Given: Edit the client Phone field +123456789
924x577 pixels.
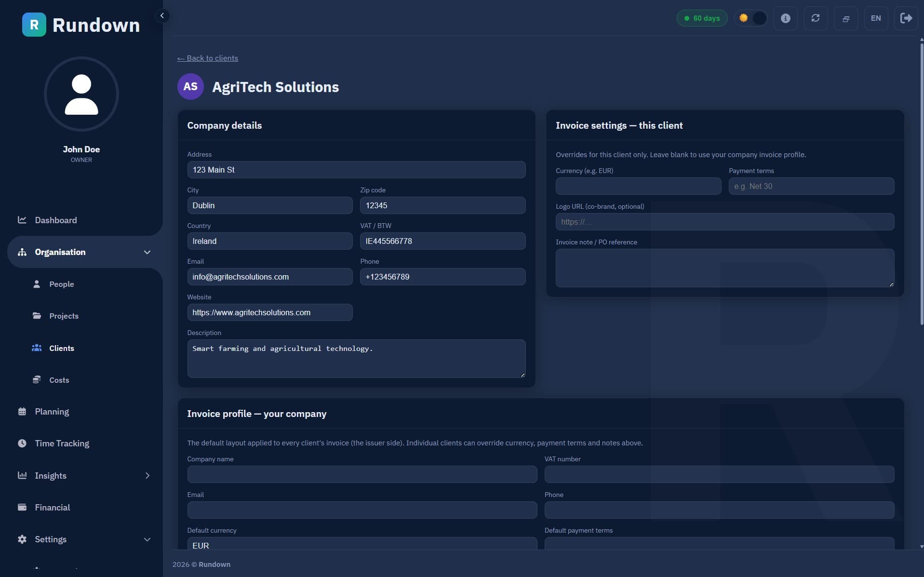Looking at the screenshot, I should pos(442,277).
